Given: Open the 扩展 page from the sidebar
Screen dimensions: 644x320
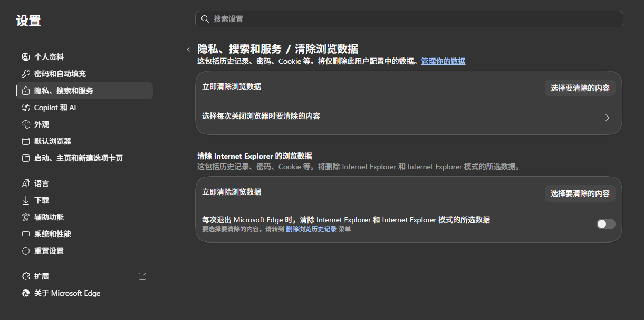Looking at the screenshot, I should (84, 276).
